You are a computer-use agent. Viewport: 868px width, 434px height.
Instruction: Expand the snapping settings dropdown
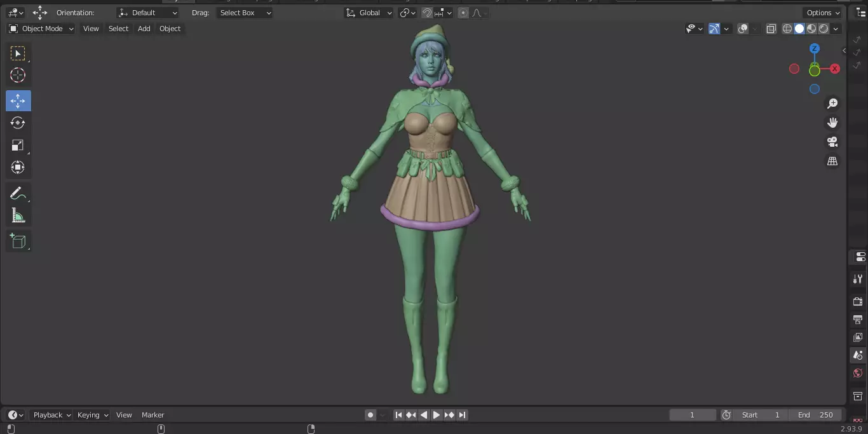[444, 13]
